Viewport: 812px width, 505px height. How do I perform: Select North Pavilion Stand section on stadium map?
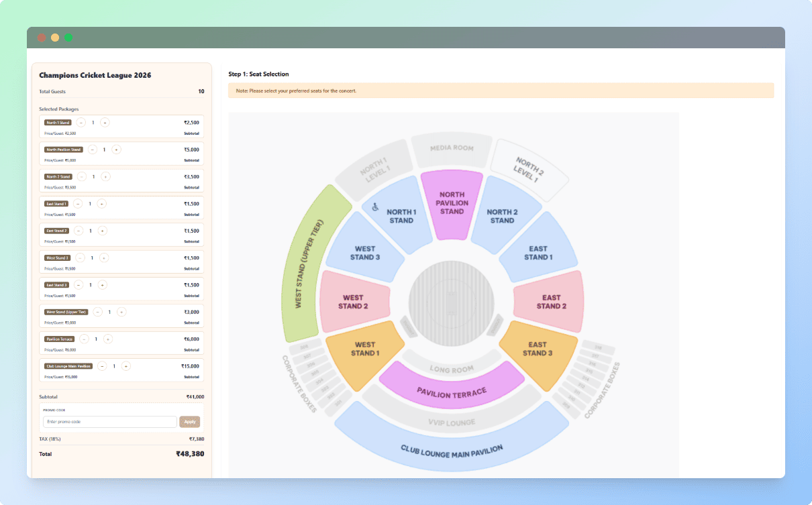click(452, 203)
